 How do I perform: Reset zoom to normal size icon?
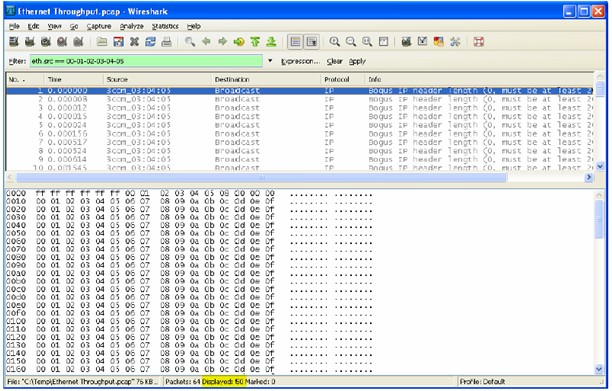tap(367, 42)
